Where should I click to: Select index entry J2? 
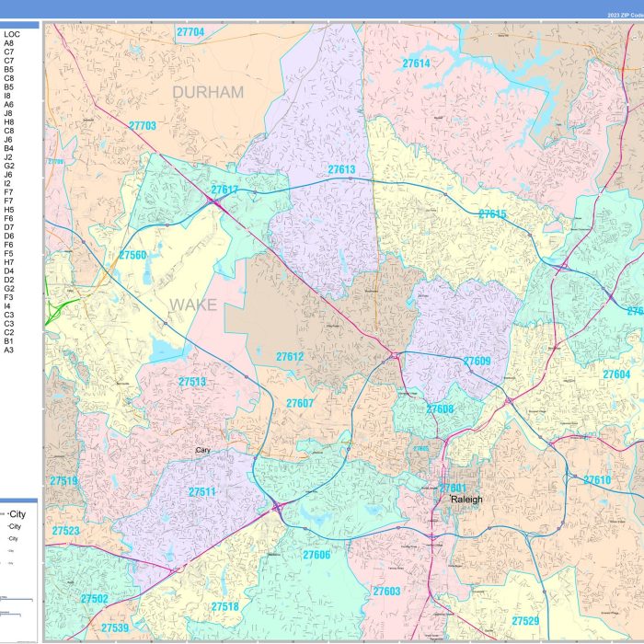pyautogui.click(x=8, y=157)
